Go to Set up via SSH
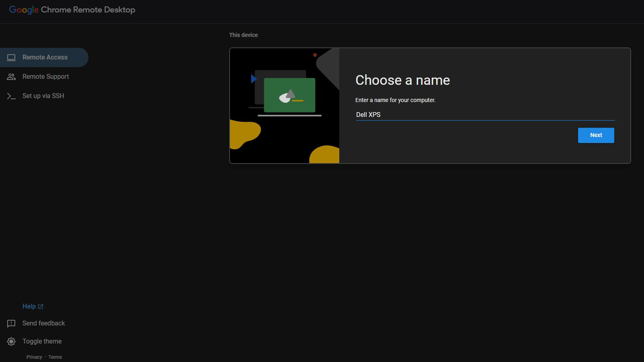 tap(43, 96)
